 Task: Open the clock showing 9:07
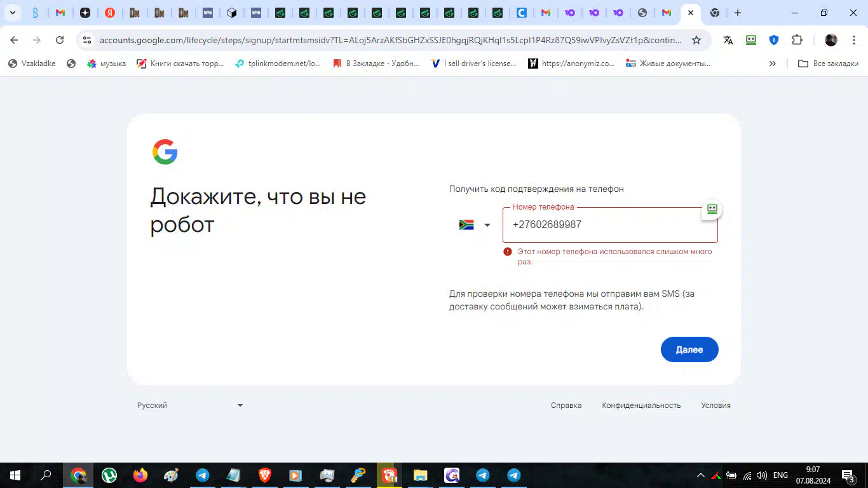tap(813, 475)
